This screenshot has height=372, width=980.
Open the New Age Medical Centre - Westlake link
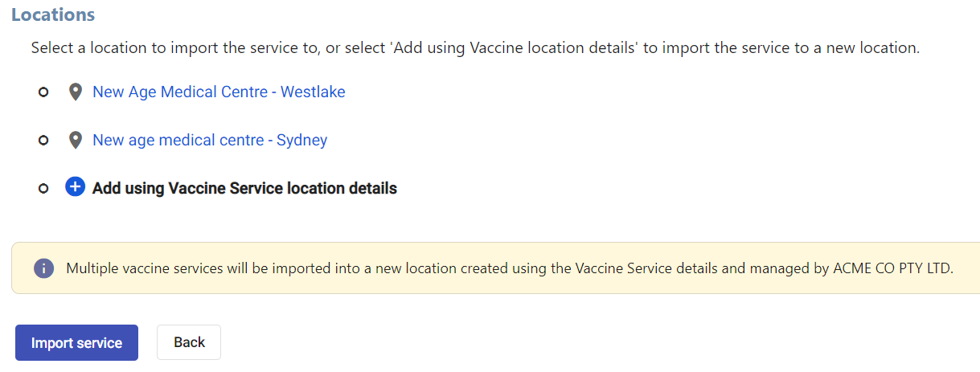[219, 92]
